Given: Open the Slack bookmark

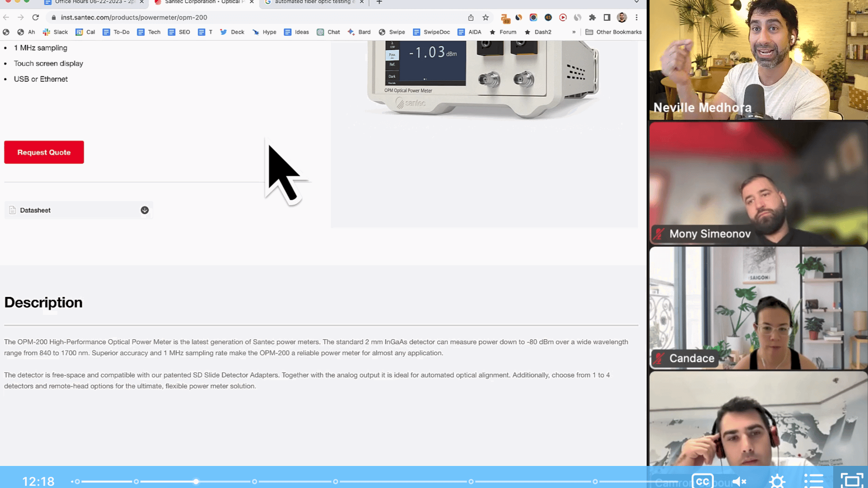Looking at the screenshot, I should tap(55, 32).
